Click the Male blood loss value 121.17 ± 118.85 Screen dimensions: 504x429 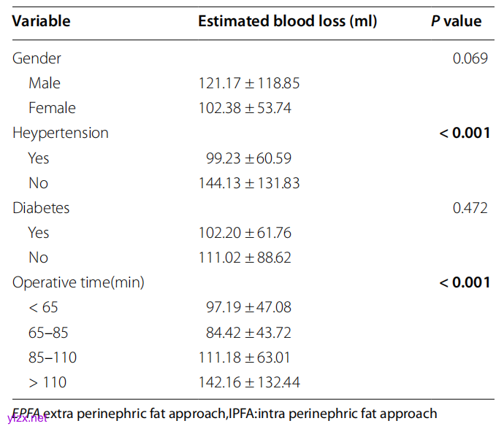pos(249,83)
